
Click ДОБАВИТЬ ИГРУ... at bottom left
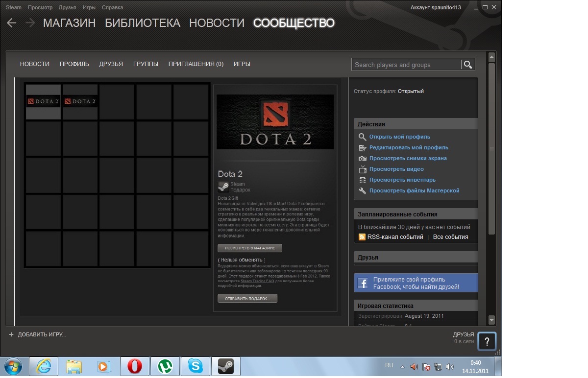tap(42, 334)
